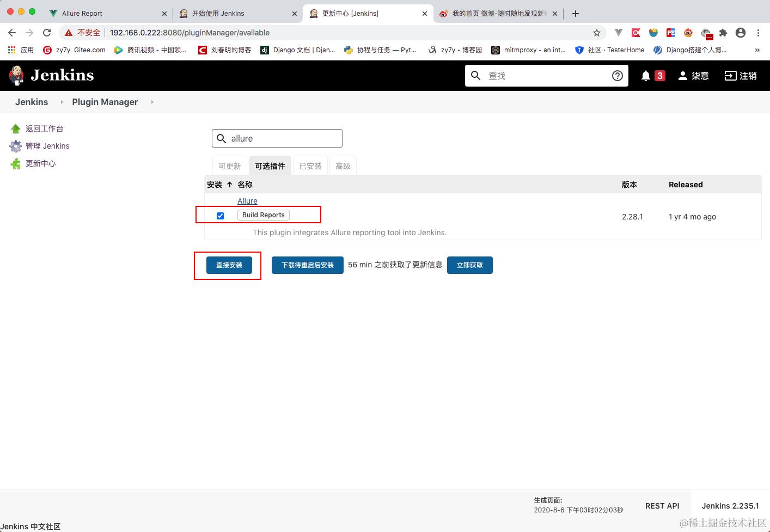Click the Plugin Manager breadcrumb link
The image size is (770, 532).
click(x=105, y=102)
